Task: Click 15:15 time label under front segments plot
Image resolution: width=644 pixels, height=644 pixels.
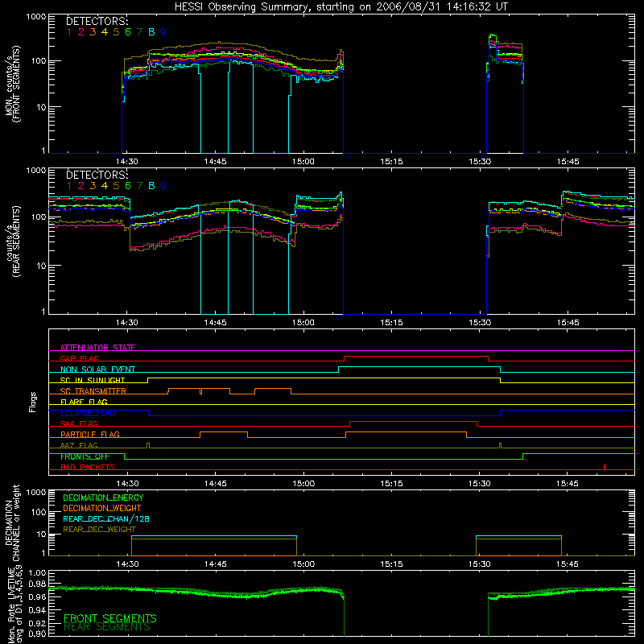Action: coord(391,162)
